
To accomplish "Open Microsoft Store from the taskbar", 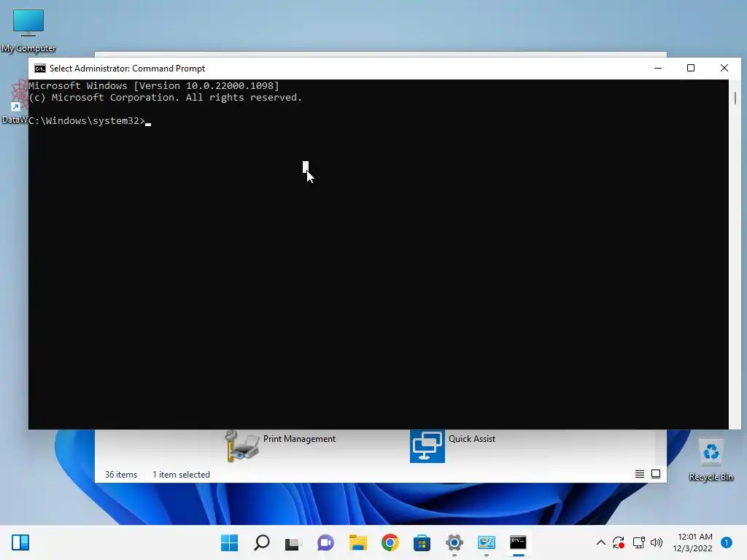I will tap(422, 542).
